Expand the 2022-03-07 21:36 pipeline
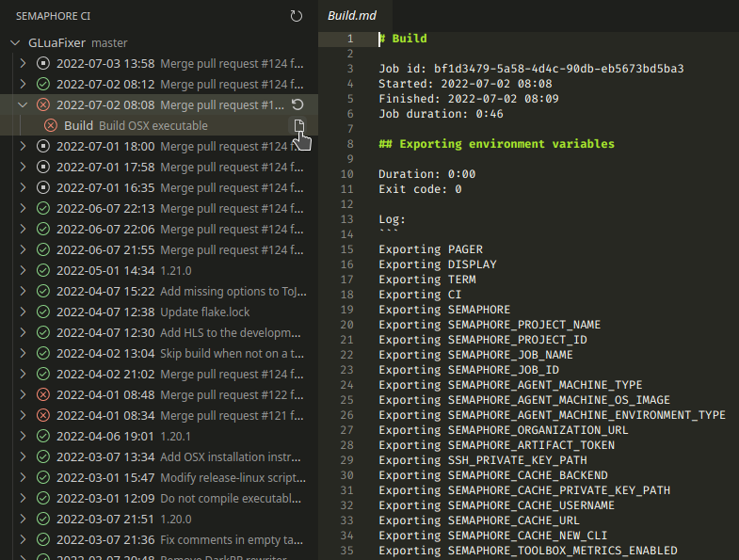This screenshot has height=560, width=739. (x=23, y=539)
